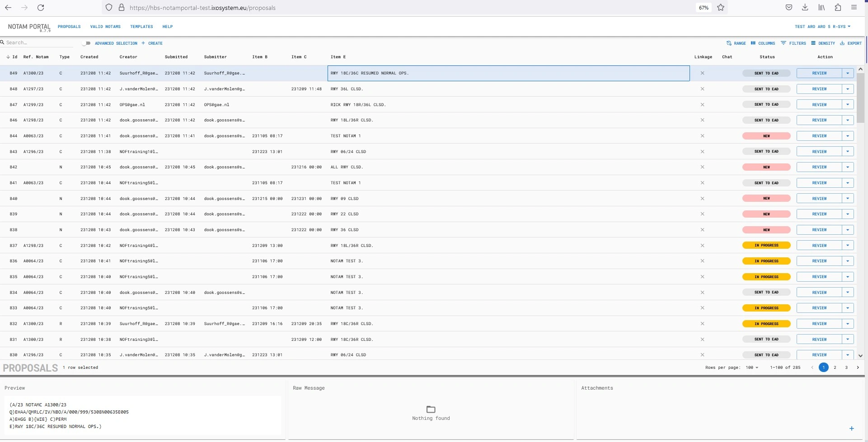
Task: Toggle the Advanced Selection switch
Action: click(x=86, y=43)
